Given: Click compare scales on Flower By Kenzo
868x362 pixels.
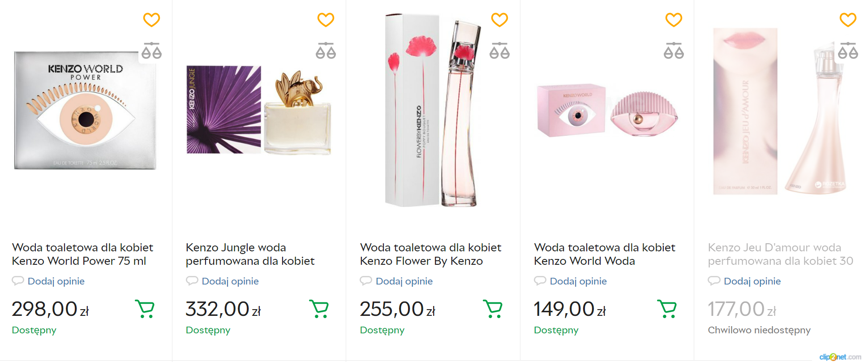Looking at the screenshot, I should 499,52.
